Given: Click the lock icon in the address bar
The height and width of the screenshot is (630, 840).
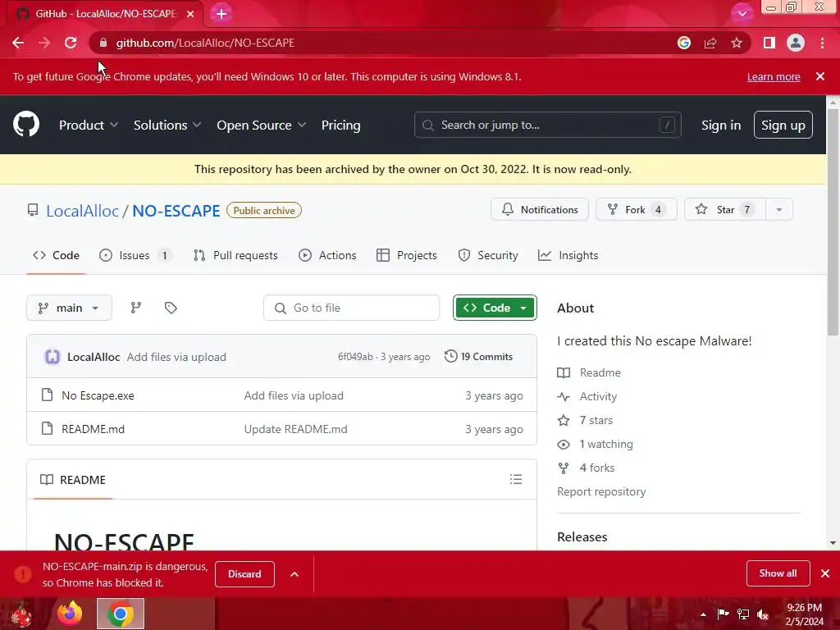Looking at the screenshot, I should pyautogui.click(x=103, y=43).
